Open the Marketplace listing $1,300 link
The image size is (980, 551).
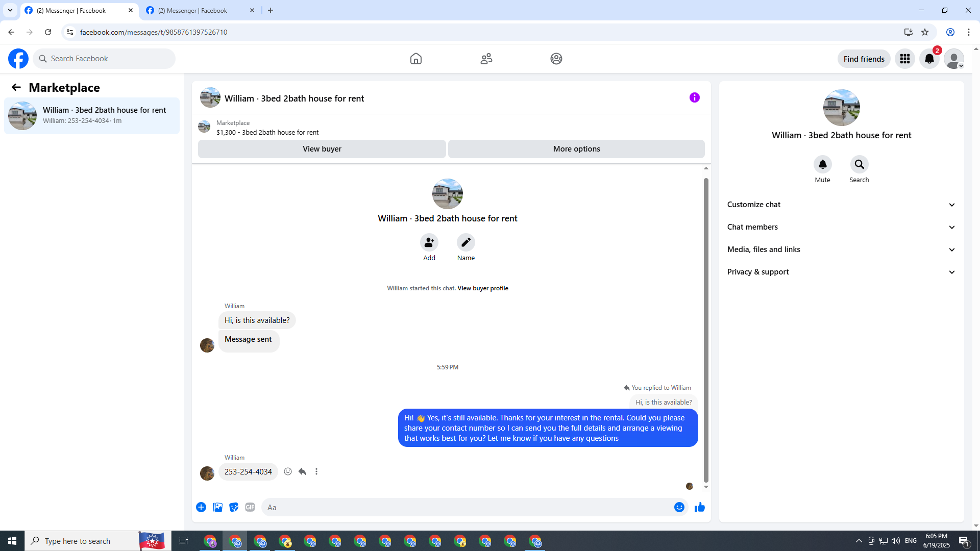[267, 132]
